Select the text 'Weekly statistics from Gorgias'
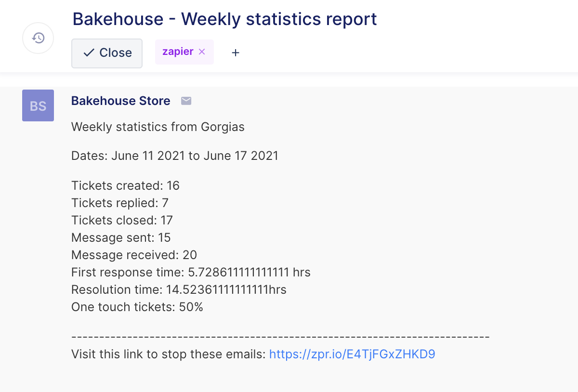This screenshot has height=392, width=578. (x=158, y=127)
